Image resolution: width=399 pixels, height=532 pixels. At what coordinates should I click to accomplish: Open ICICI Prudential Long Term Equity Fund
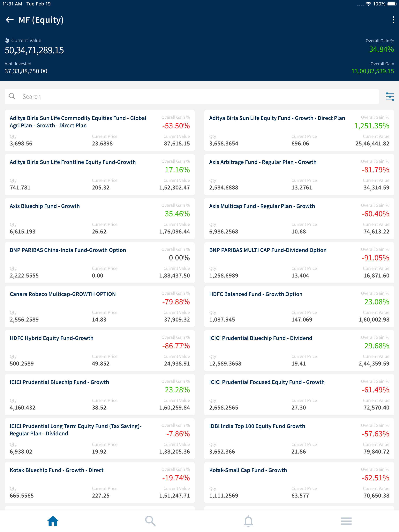coord(100,439)
